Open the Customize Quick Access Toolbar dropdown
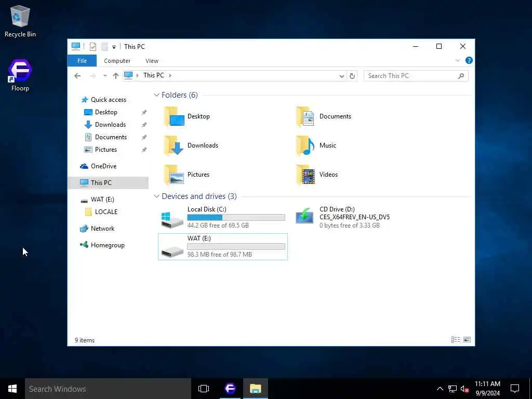Image resolution: width=532 pixels, height=399 pixels. pyautogui.click(x=114, y=47)
